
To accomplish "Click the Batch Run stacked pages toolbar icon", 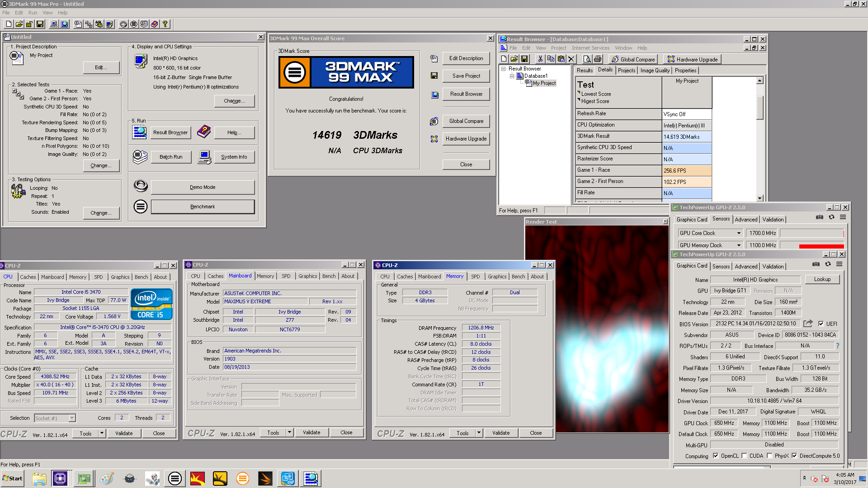I will 144,24.
